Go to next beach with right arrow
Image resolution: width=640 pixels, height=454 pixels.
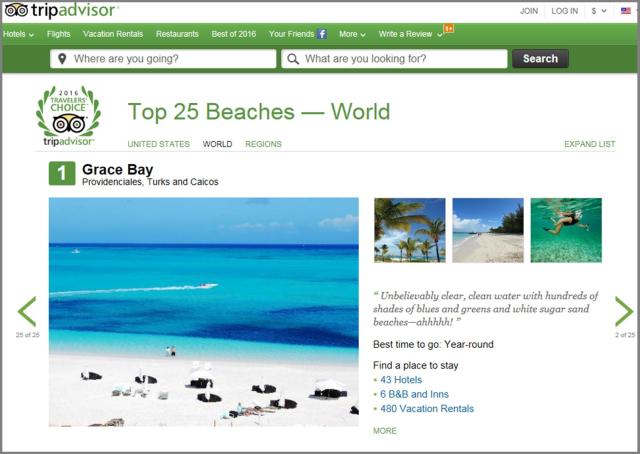pyautogui.click(x=624, y=312)
